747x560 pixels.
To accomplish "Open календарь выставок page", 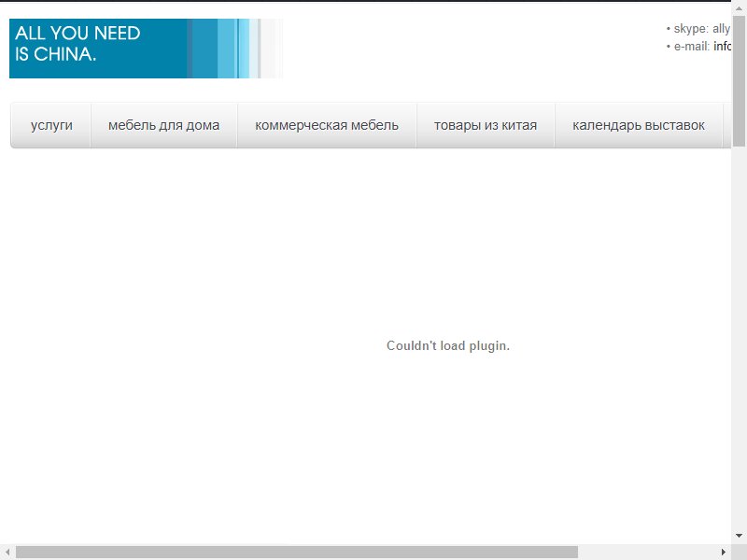I will coord(639,125).
